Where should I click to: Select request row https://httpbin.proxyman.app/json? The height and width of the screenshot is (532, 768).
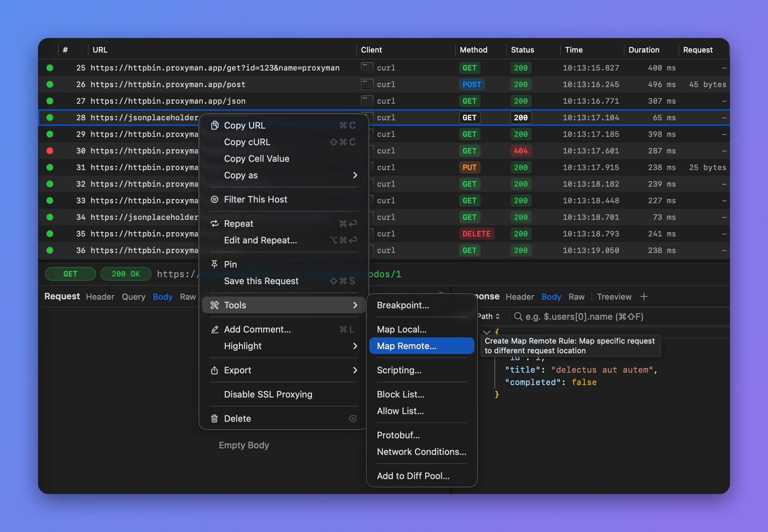pos(384,101)
